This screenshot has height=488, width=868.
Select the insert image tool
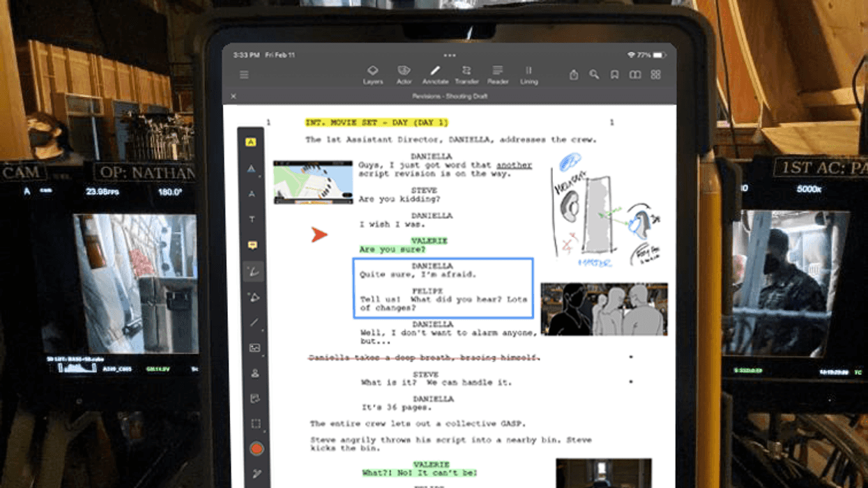[x=254, y=348]
